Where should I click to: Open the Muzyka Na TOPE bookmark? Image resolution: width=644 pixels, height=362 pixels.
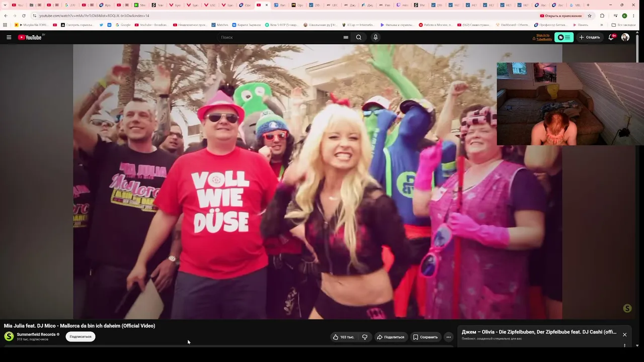coord(31,25)
